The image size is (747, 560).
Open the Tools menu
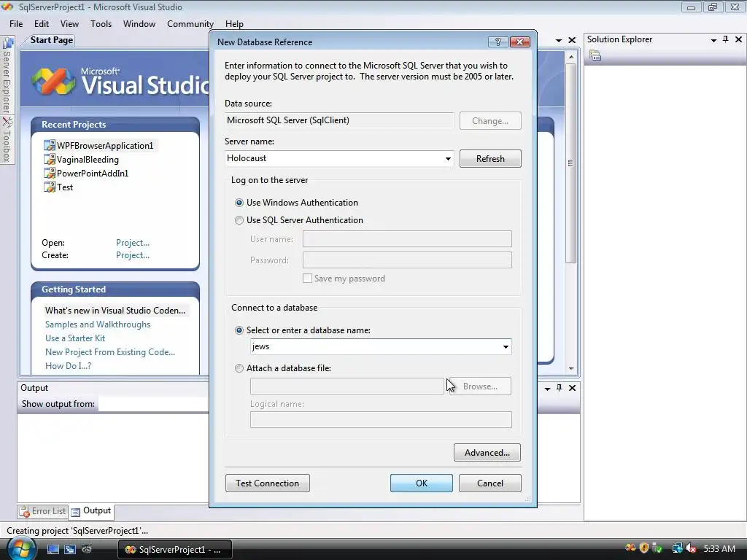pos(101,24)
